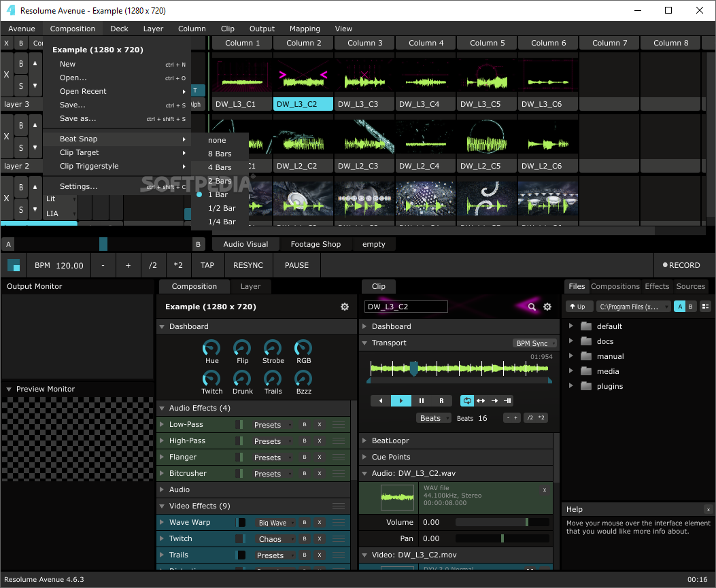The image size is (716, 588).
Task: Select ping-pong playback mode icon
Action: tap(481, 401)
